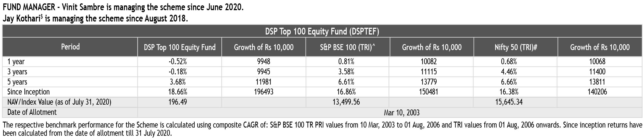Select the 16.86% benchmark return cell

click(346, 92)
